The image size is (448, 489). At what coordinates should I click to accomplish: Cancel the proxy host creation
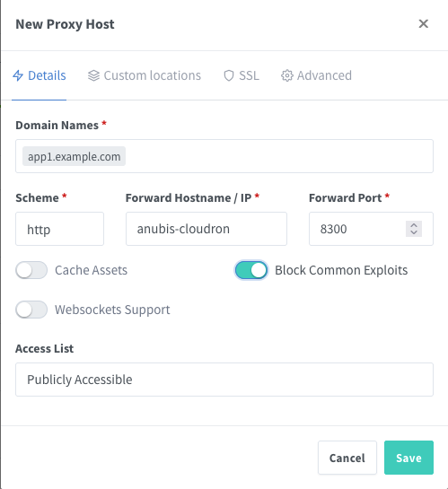[x=347, y=458]
